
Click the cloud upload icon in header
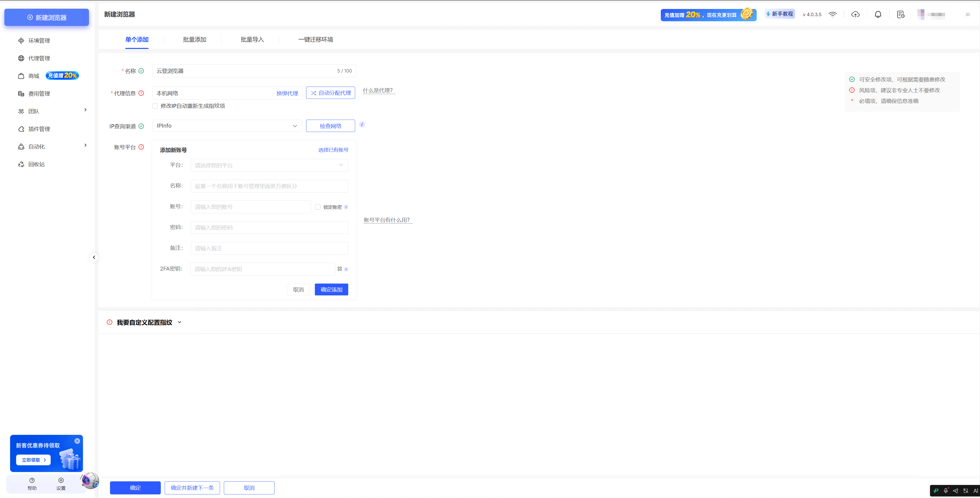[x=855, y=14]
